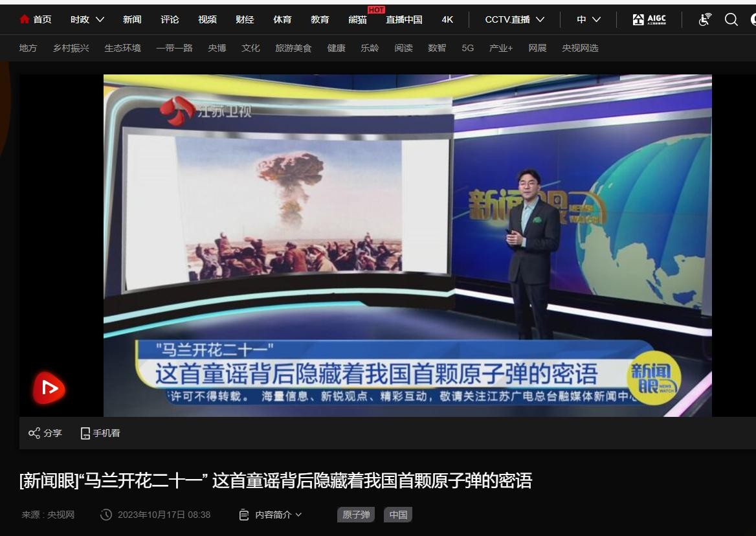
Task: Click the accessibility wheelchair icon
Action: point(705,19)
